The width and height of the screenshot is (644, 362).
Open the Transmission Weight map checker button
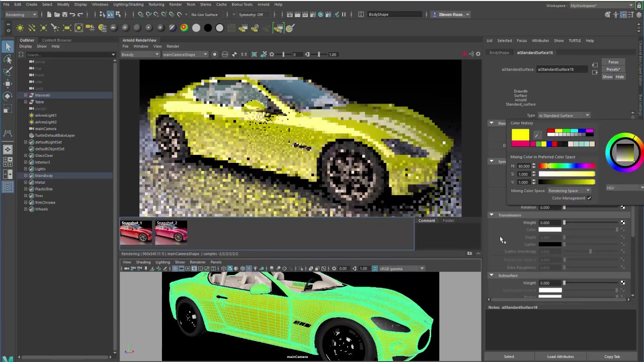[x=623, y=222]
